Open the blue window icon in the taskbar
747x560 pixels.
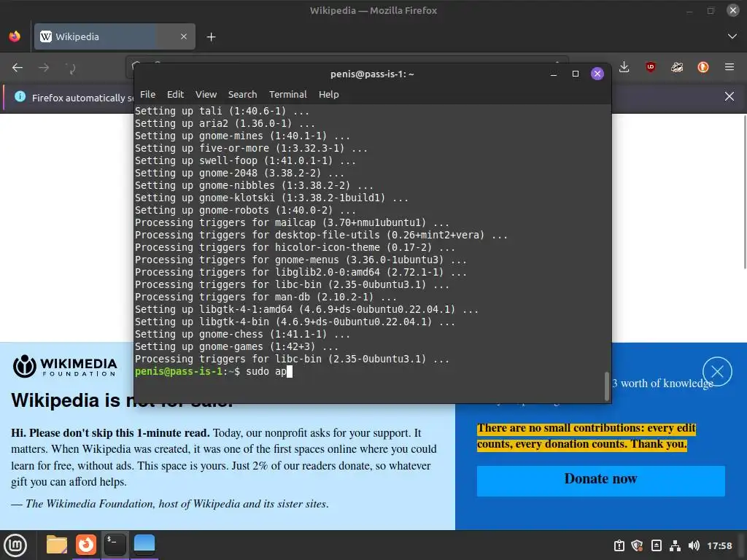pyautogui.click(x=144, y=545)
